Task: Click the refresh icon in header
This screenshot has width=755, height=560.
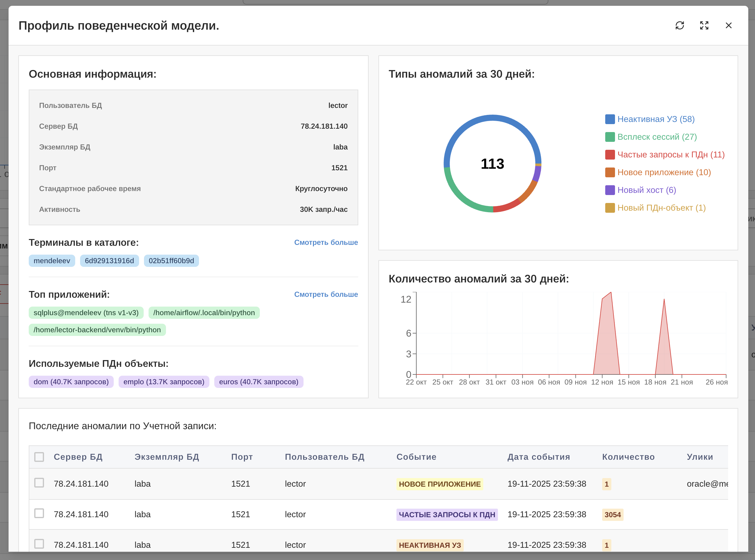Action: coord(679,25)
